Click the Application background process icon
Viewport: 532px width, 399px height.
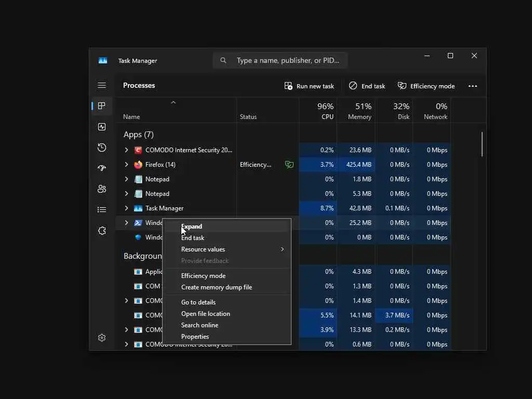tap(138, 272)
